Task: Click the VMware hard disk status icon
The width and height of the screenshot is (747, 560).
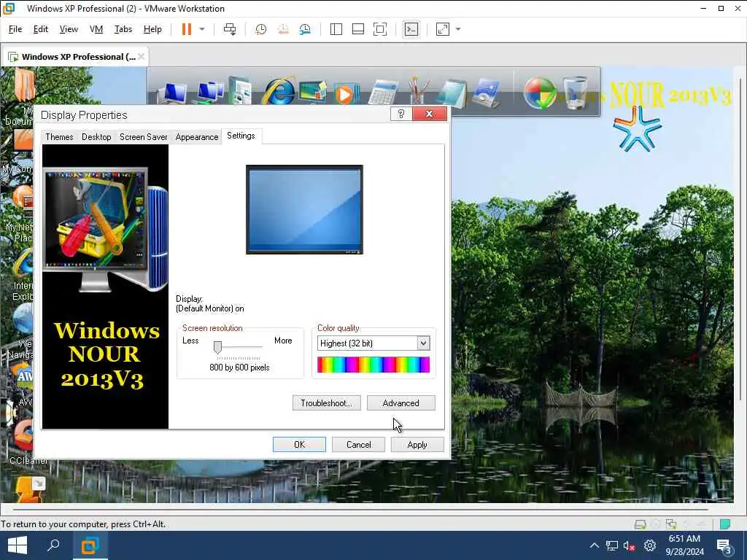Action: pos(640,524)
